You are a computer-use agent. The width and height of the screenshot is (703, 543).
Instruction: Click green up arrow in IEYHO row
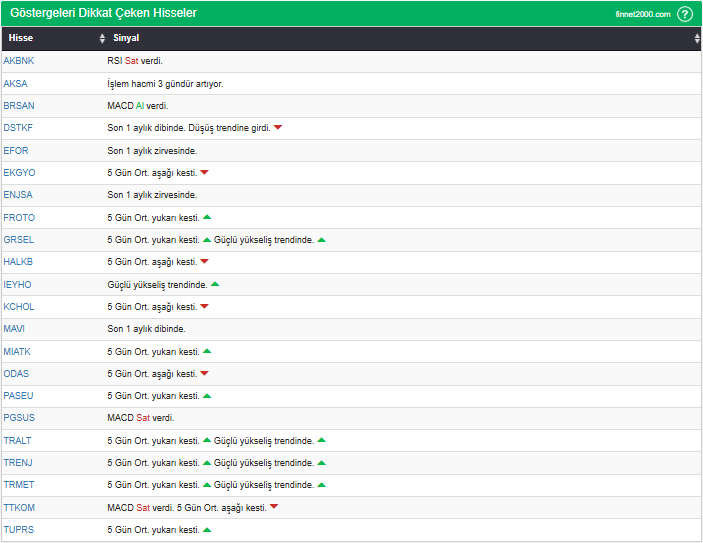(215, 285)
